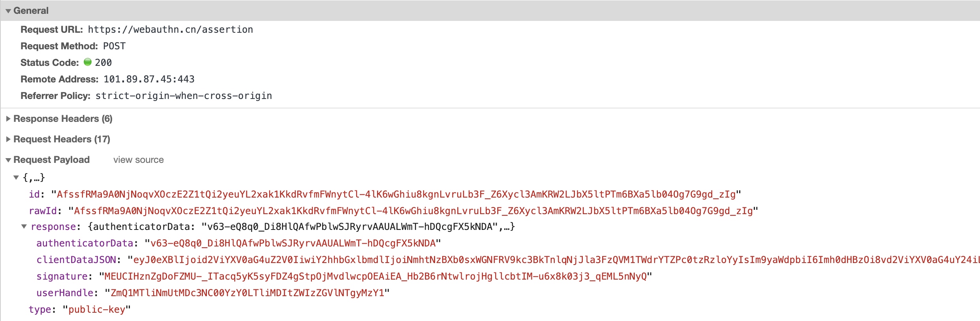Image resolution: width=980 pixels, height=321 pixels.
Task: Select the rawId value string
Action: 413,211
